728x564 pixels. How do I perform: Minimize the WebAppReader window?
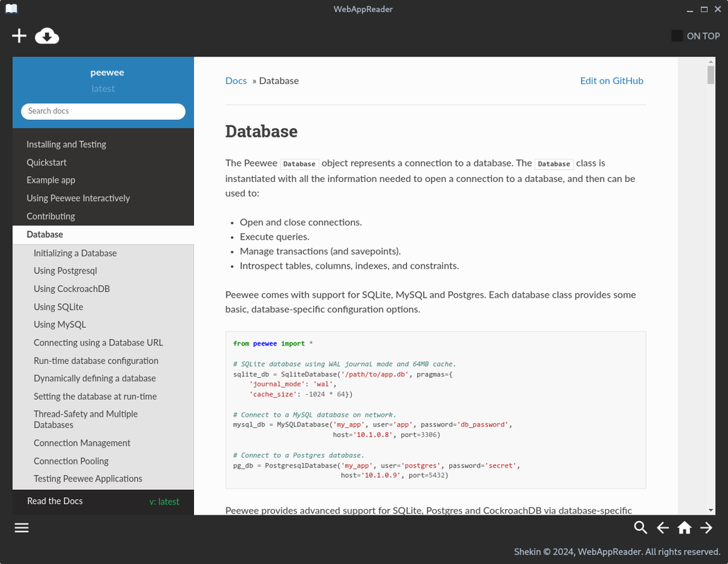[x=690, y=9]
